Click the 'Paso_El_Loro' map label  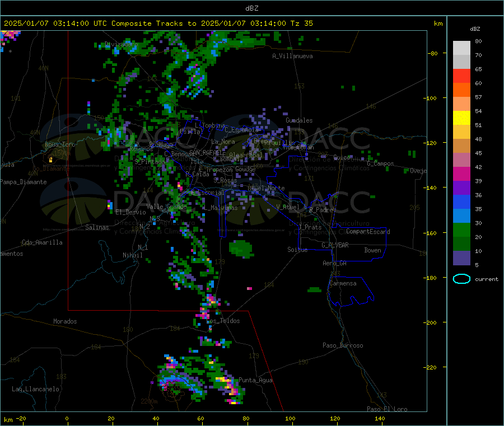pos(387,409)
